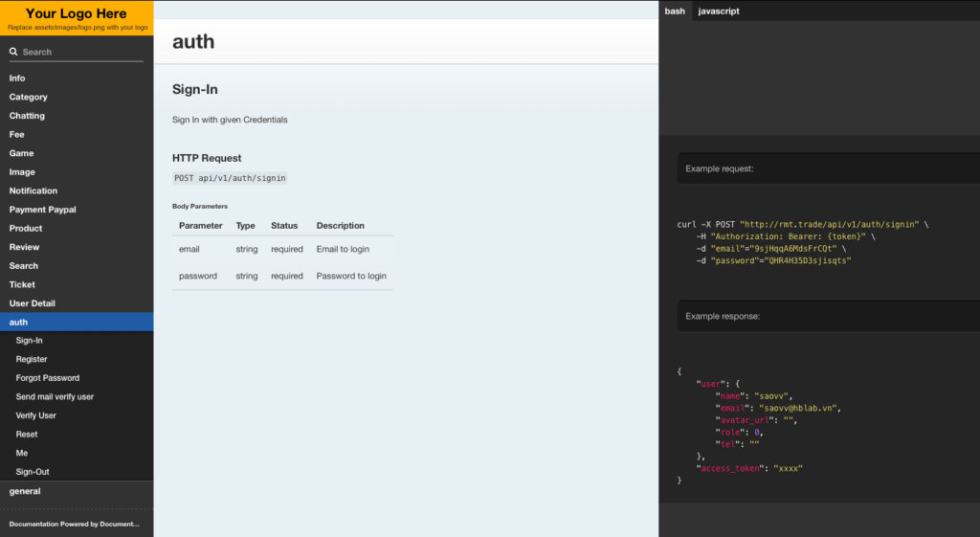
Task: Click the password parameter cell
Action: pyautogui.click(x=198, y=276)
